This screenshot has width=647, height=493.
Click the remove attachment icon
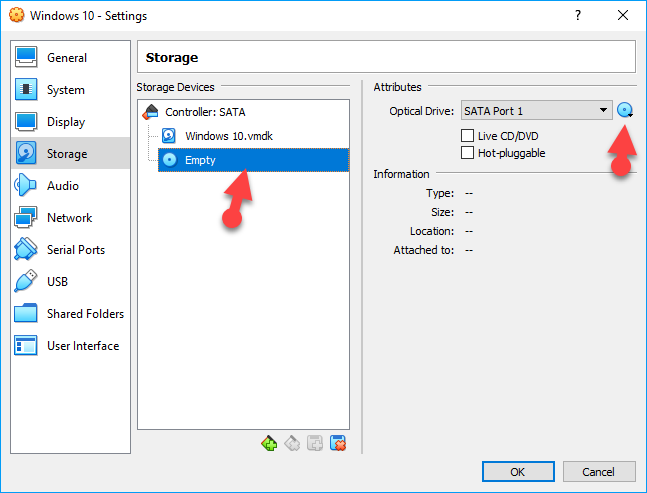[338, 443]
